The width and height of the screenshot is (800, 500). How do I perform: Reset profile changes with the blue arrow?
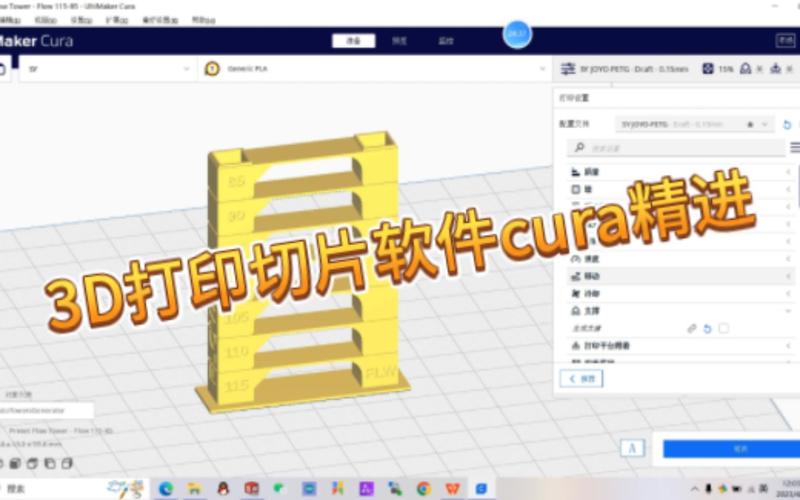(787, 124)
